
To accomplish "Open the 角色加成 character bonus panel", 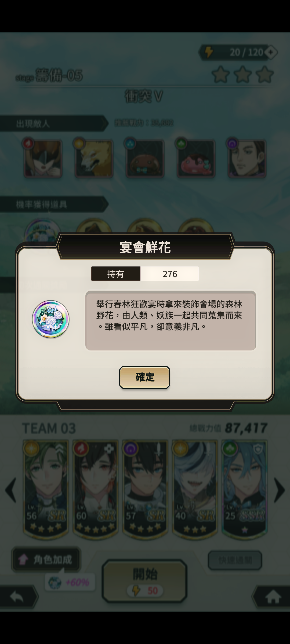I will tap(46, 559).
